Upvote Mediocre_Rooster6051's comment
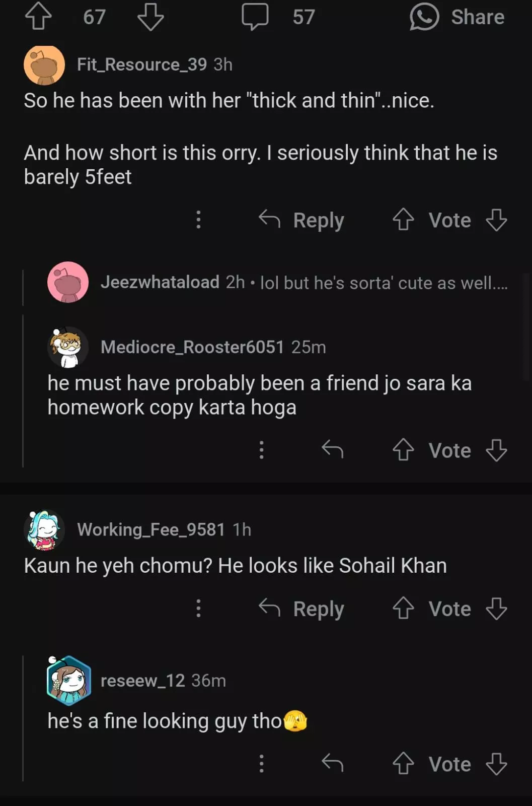This screenshot has height=806, width=532. pyautogui.click(x=403, y=450)
